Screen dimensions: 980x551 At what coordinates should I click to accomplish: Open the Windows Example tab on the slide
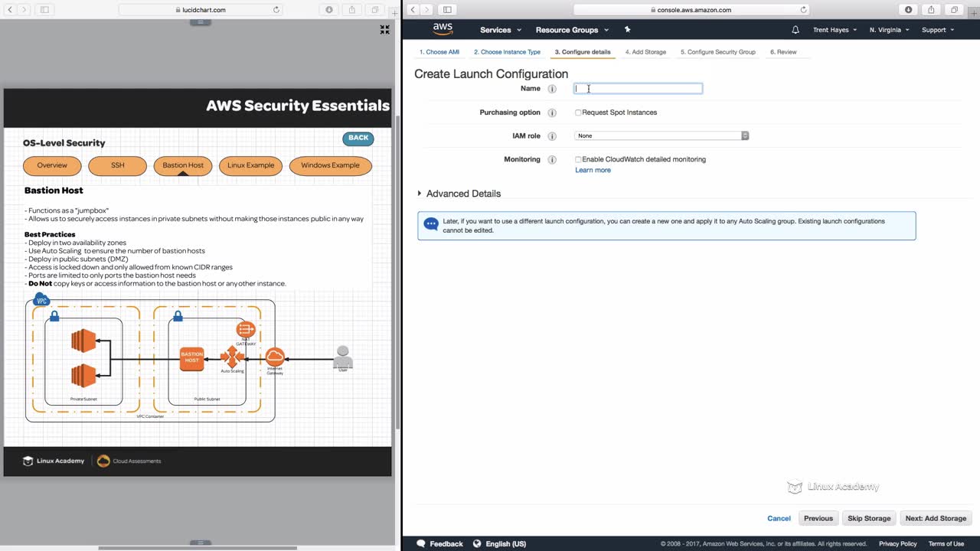click(x=330, y=165)
